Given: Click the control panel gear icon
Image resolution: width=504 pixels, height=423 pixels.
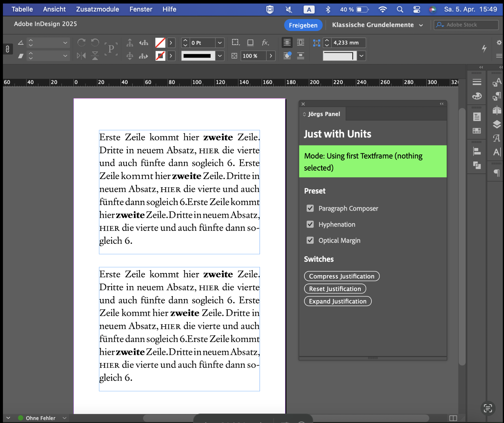Looking at the screenshot, I should pos(499,43).
